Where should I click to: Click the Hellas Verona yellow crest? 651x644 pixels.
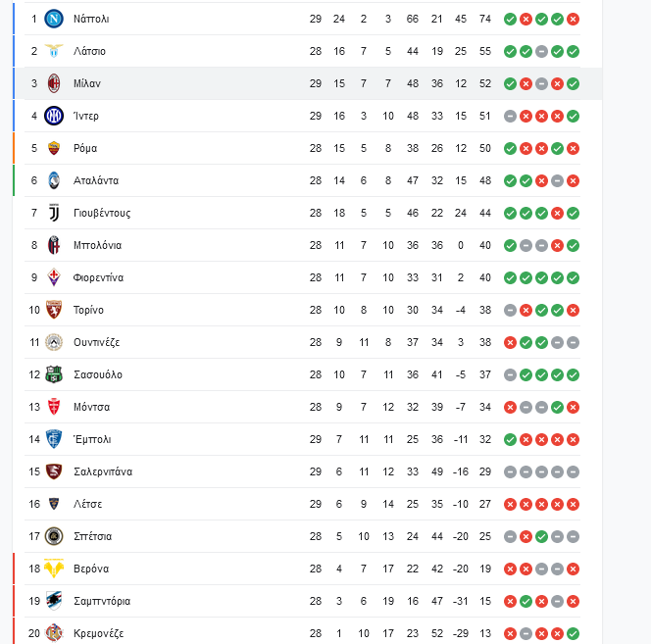point(54,569)
